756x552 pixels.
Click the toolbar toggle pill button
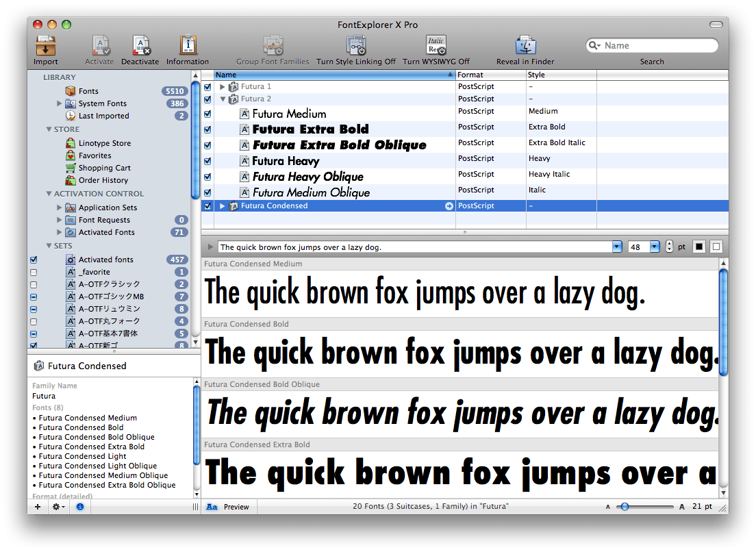tap(716, 25)
